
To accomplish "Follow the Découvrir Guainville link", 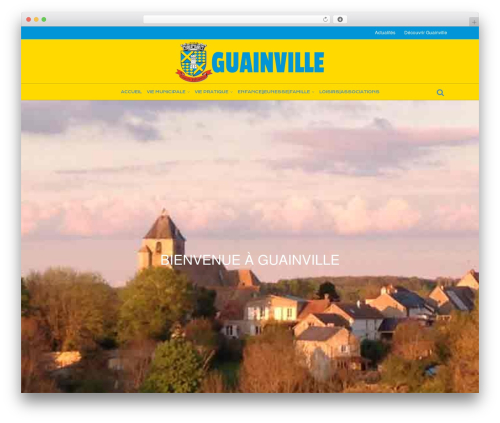I will point(425,33).
